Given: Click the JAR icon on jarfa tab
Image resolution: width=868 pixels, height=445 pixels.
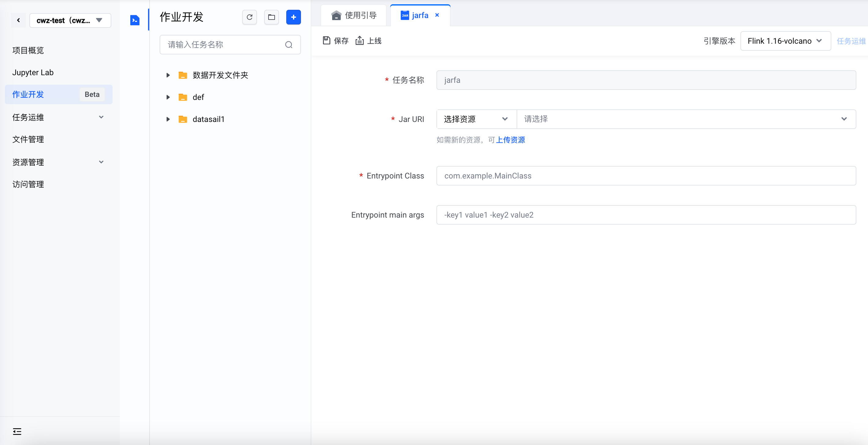Looking at the screenshot, I should pos(405,15).
